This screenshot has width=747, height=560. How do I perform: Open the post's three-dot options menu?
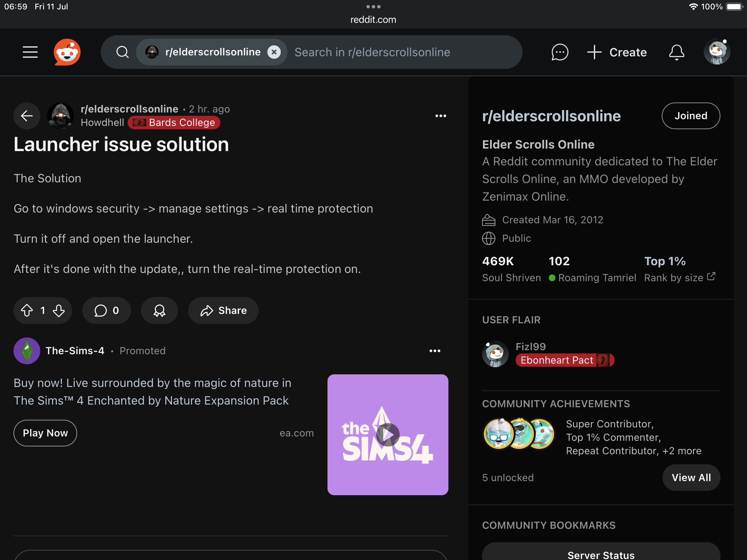coord(441,116)
